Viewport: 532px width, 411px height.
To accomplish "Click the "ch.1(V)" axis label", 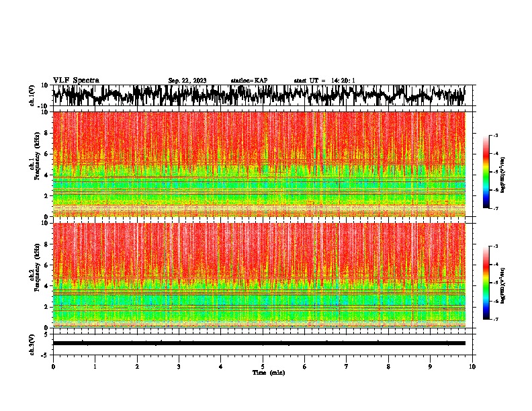I will click(x=32, y=95).
